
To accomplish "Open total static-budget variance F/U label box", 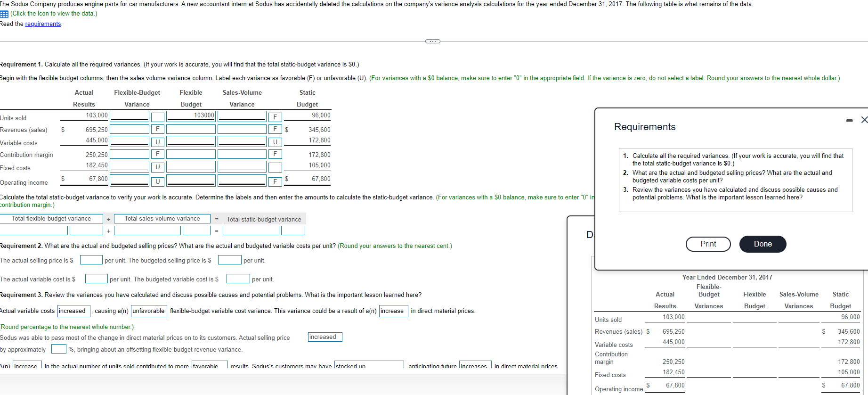I will (293, 230).
